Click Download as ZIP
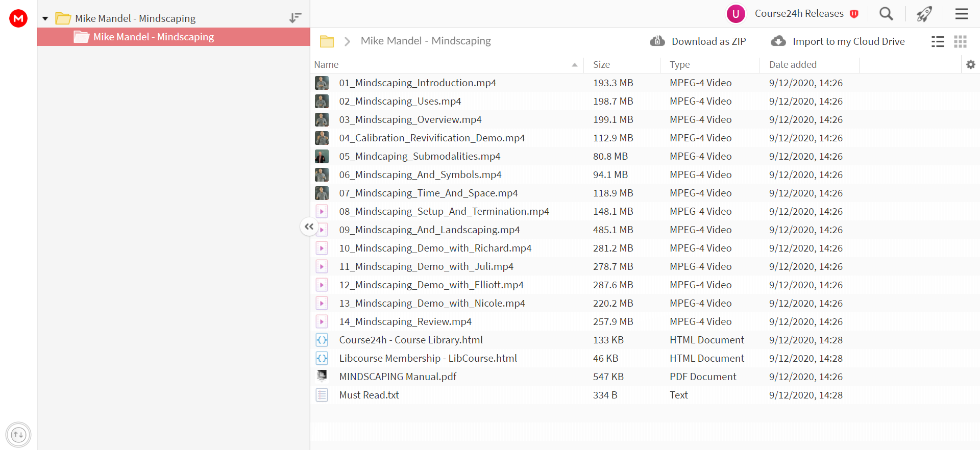Viewport: 980px width, 450px height. (x=698, y=41)
